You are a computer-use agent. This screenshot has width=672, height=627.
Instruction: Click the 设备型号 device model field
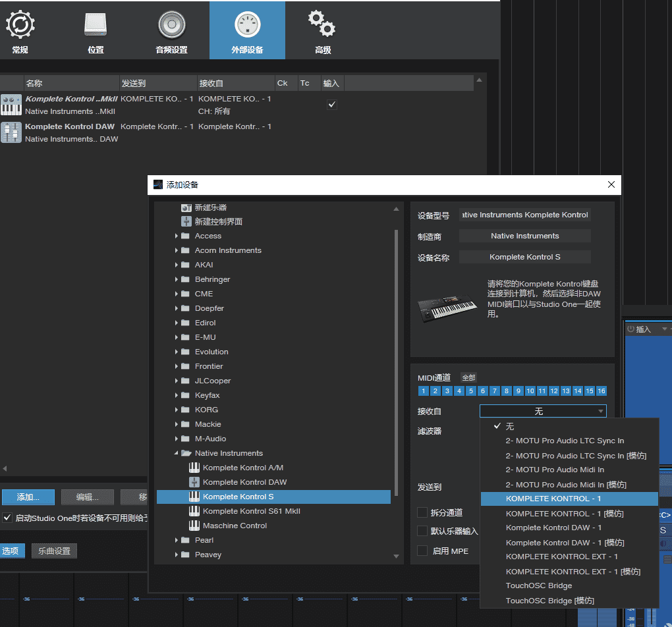point(524,215)
